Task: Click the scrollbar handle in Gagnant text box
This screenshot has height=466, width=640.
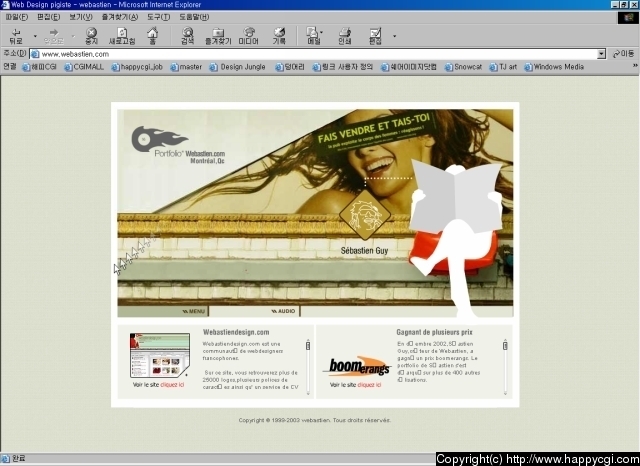Action: (x=505, y=346)
